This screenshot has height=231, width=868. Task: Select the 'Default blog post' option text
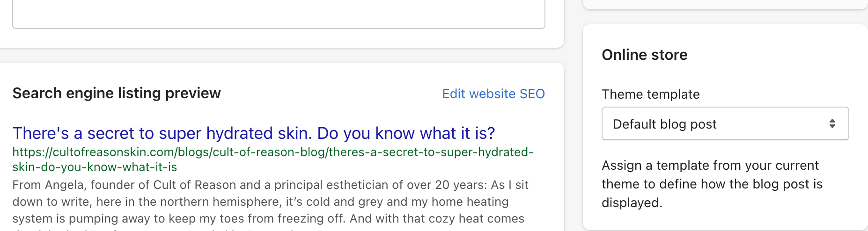[664, 124]
